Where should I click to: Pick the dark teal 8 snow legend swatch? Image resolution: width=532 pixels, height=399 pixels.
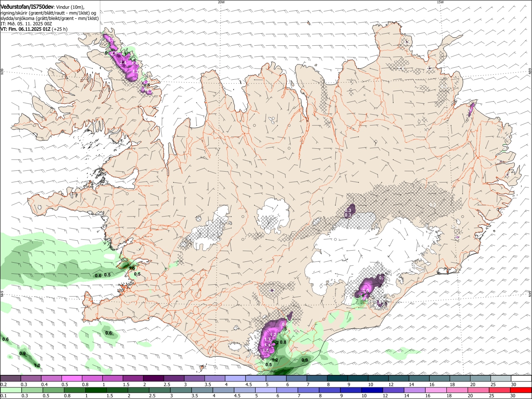click(x=337, y=379)
